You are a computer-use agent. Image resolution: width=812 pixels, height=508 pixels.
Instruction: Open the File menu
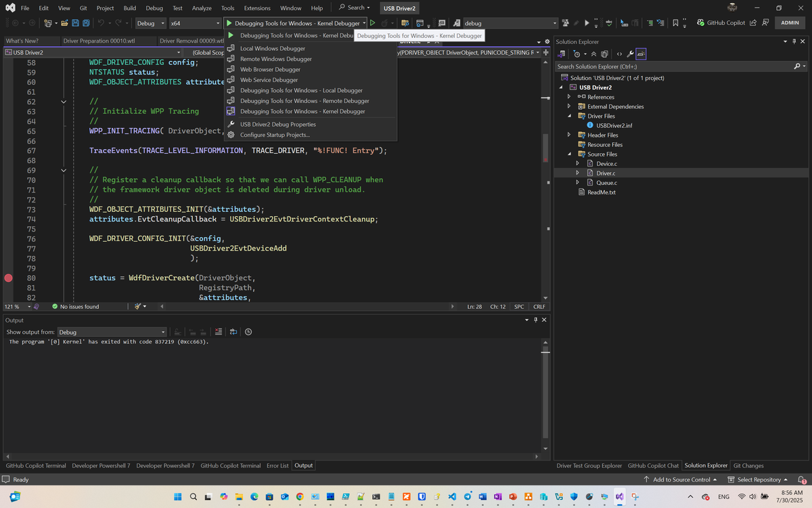pyautogui.click(x=25, y=8)
